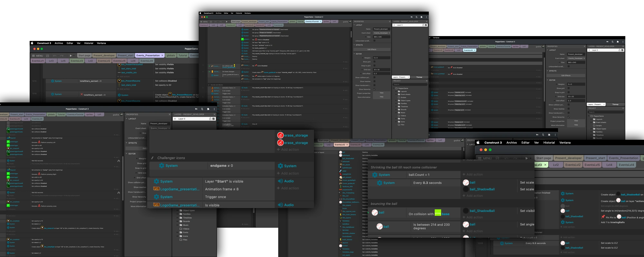The image size is (644, 257).
Task: Close Events_Presentation tab in top-left window
Action: [162, 55]
